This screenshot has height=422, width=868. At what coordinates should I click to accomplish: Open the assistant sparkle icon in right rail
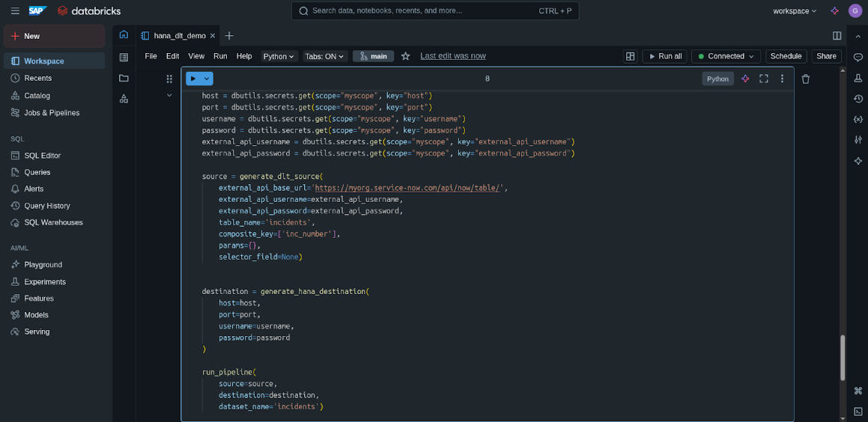click(x=858, y=161)
